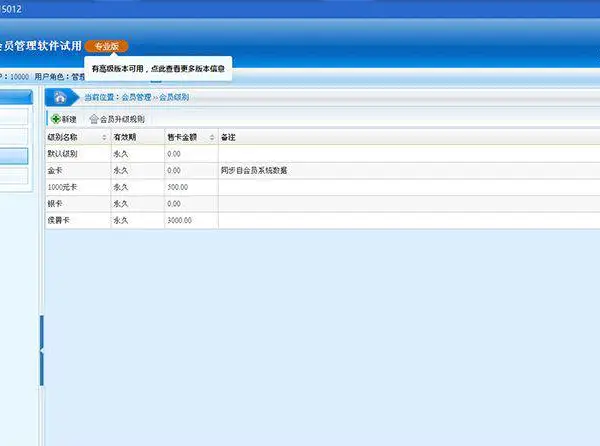The width and height of the screenshot is (600, 446).
Task: Click the highlighted item in left sidebar
Action: pos(14,156)
